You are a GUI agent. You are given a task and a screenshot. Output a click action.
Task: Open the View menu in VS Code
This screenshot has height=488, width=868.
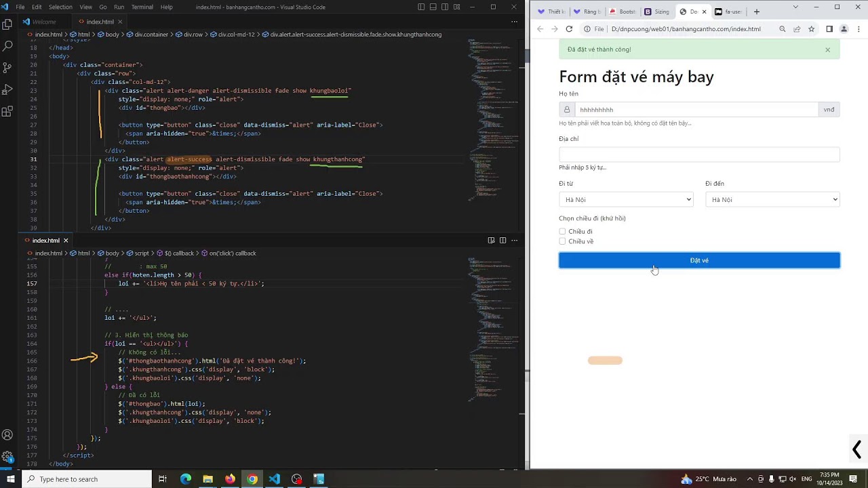[85, 7]
